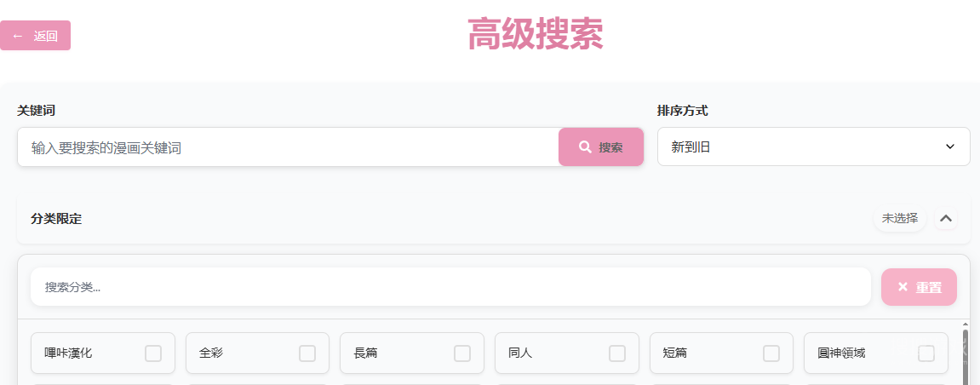This screenshot has height=385, width=980.
Task: Click the X 重置 reset button
Action: click(x=919, y=287)
